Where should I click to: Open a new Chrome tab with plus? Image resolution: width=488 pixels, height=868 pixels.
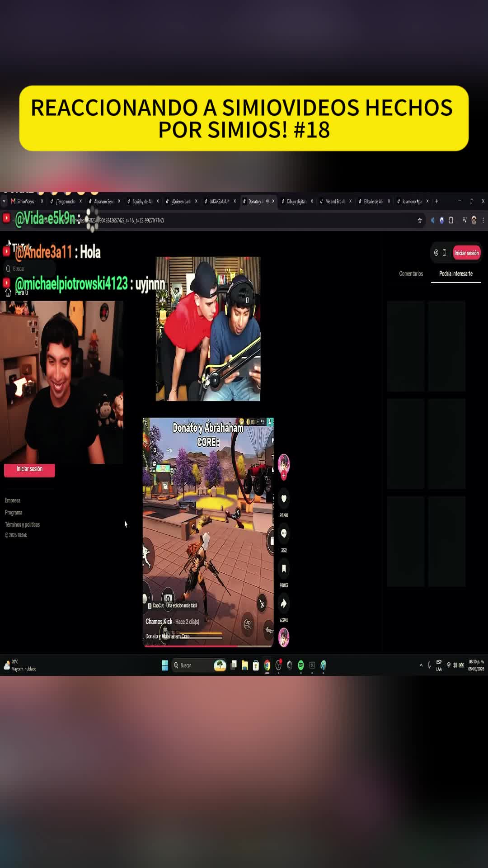tap(436, 201)
